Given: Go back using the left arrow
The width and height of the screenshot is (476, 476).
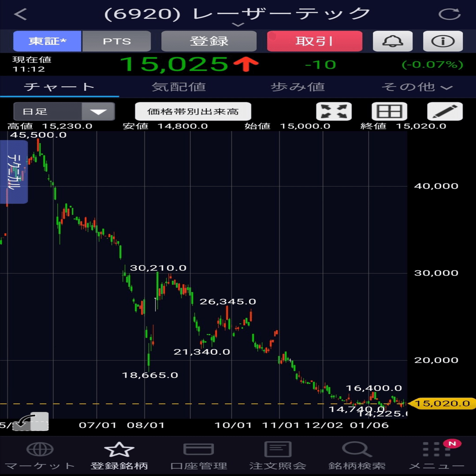Looking at the screenshot, I should 21,14.
